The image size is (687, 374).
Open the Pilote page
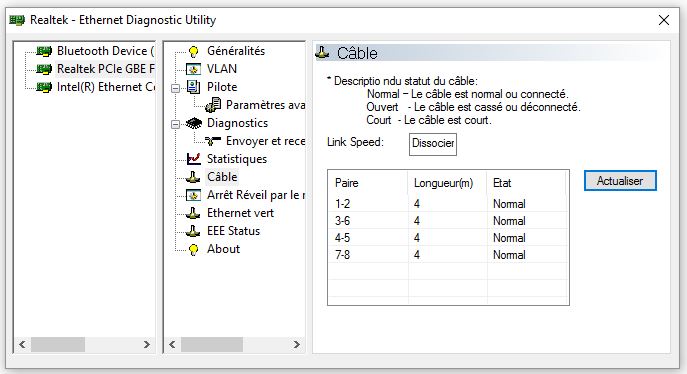222,87
